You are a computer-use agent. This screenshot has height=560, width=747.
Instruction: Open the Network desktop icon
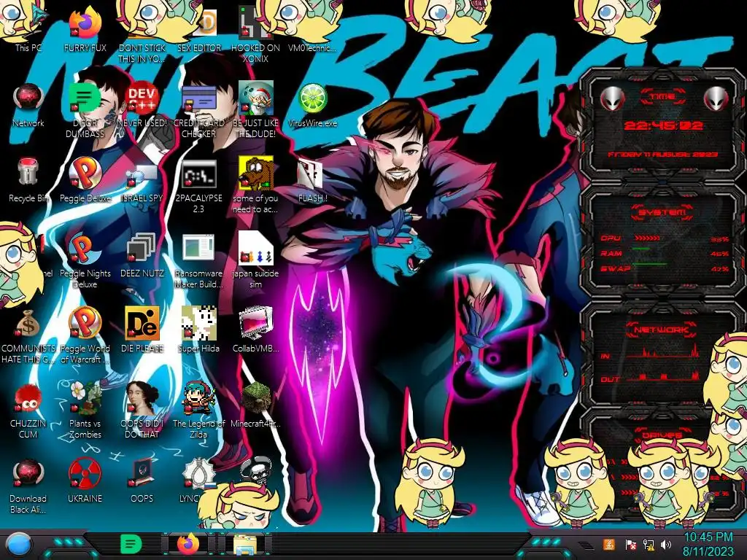pyautogui.click(x=28, y=105)
